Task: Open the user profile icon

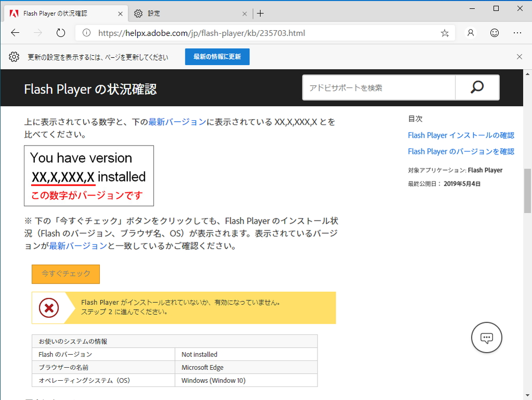Action: point(470,32)
